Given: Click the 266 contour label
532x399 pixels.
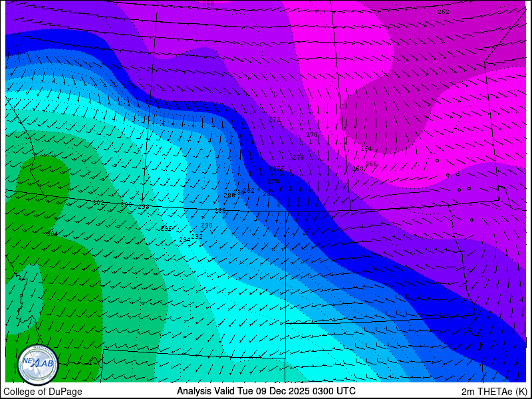Looking at the screenshot, I should coord(371,164).
